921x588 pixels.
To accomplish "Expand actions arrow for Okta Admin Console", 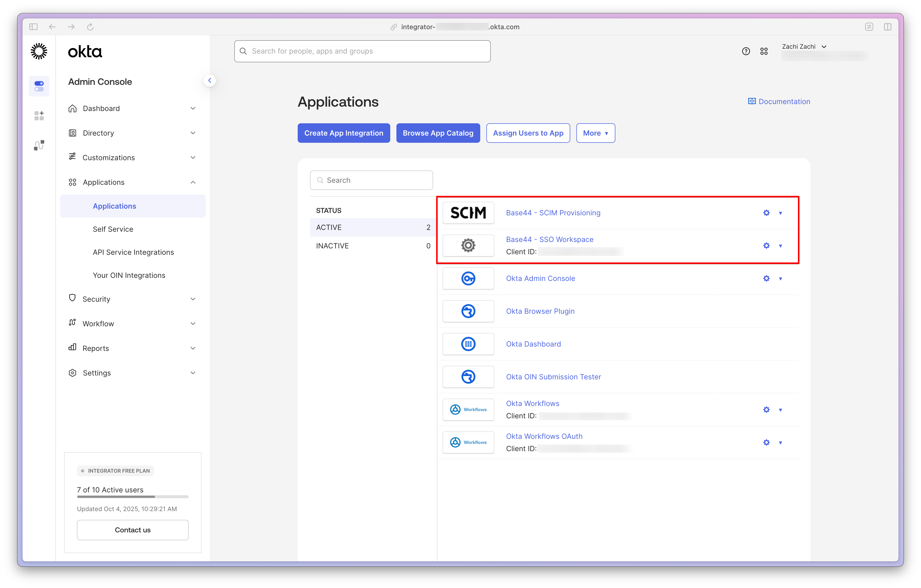I will click(x=780, y=279).
